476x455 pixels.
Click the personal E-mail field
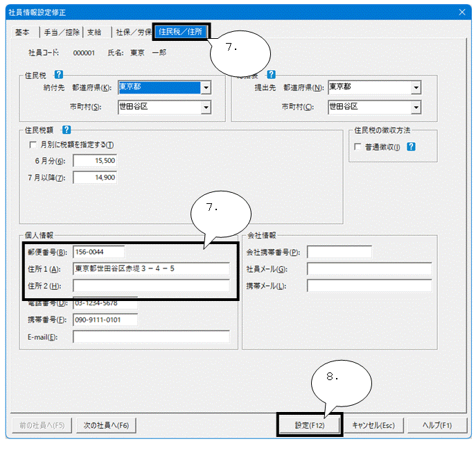[151, 337]
